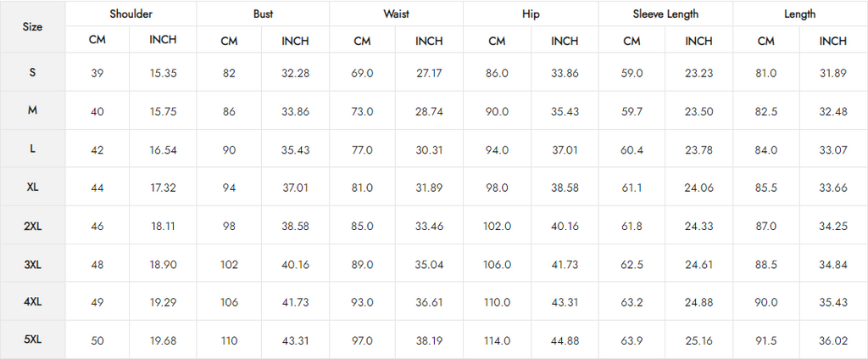Select the 5XL size row label
Viewport: 868px width, 359px height.
click(33, 339)
